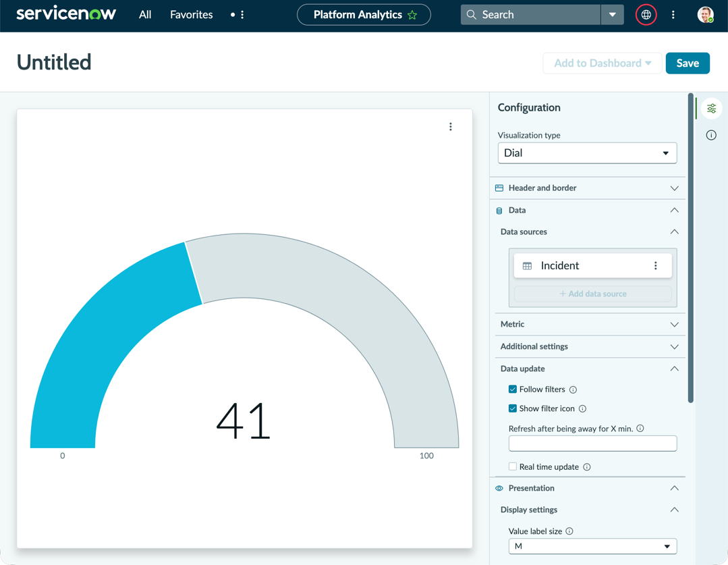Open more navigation menus ellipsis
Screen dimensions: 728x565
[x=242, y=15]
